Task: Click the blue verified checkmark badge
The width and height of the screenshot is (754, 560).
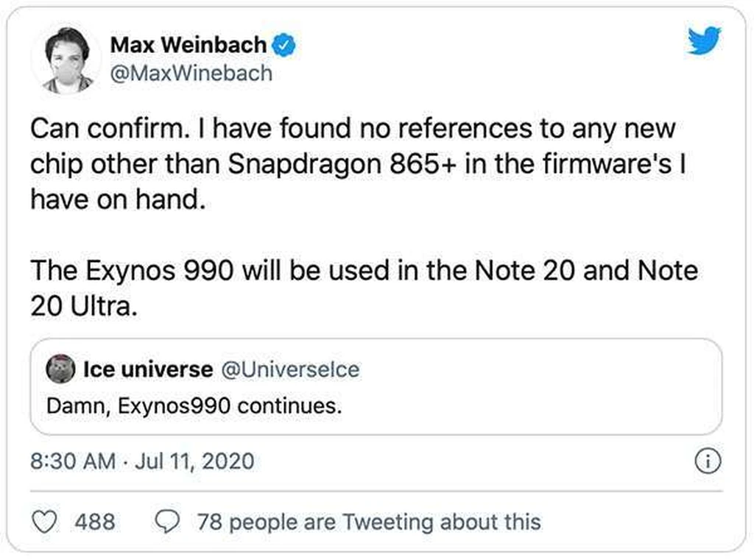Action: click(284, 45)
